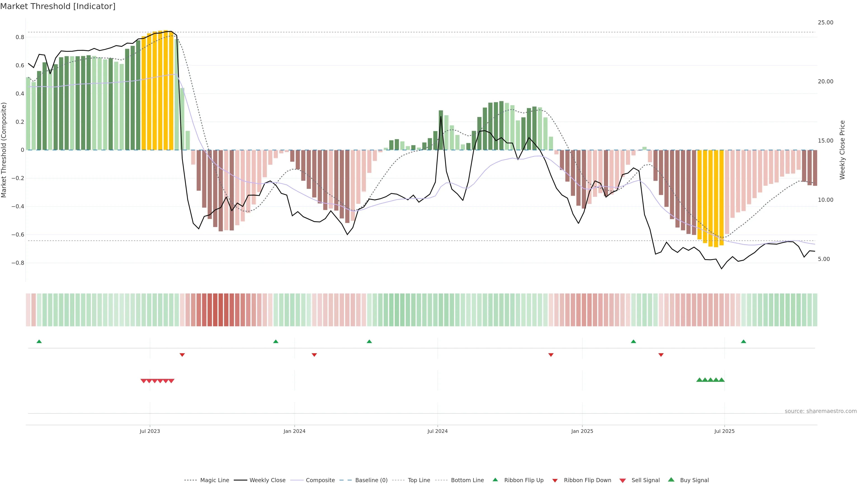Click the darkest red ribbon heatmap cell
The width and height of the screenshot is (868, 488).
pos(221,310)
